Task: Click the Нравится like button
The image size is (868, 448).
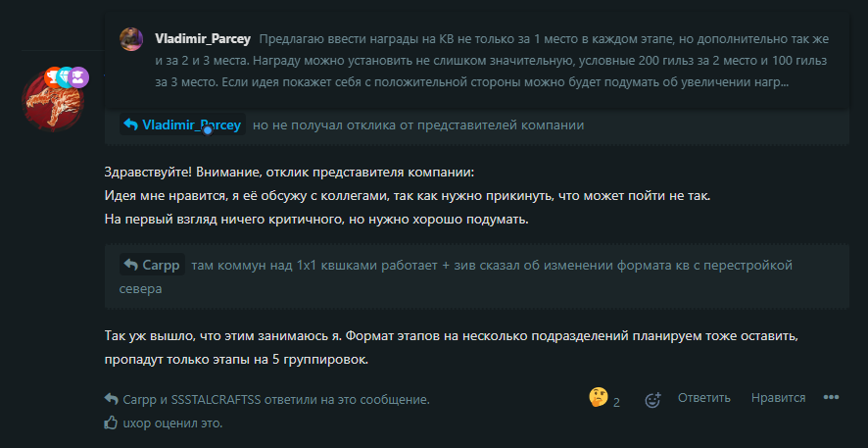Action: click(778, 398)
